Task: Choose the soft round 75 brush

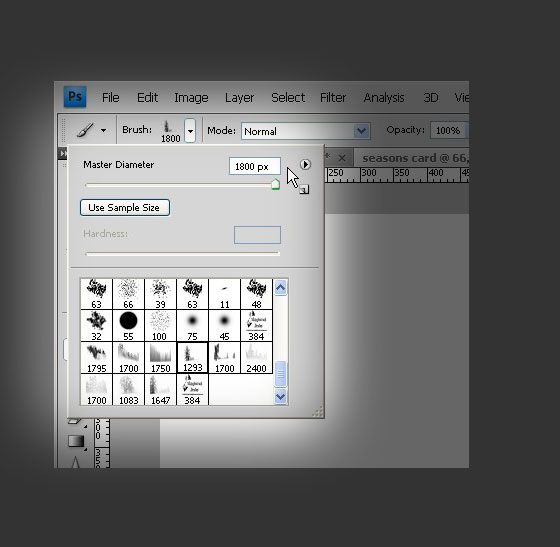Action: pyautogui.click(x=192, y=325)
